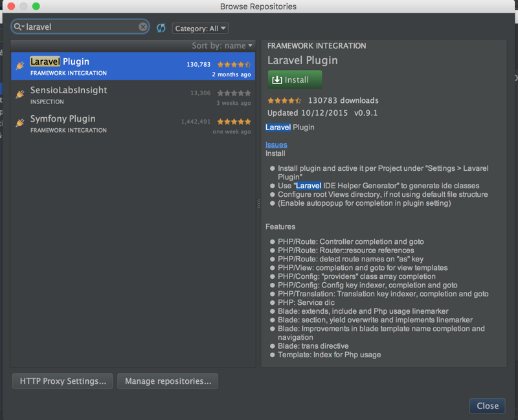Image resolution: width=518 pixels, height=420 pixels.
Task: Click the 13,306 downloads count
Action: coord(201,93)
